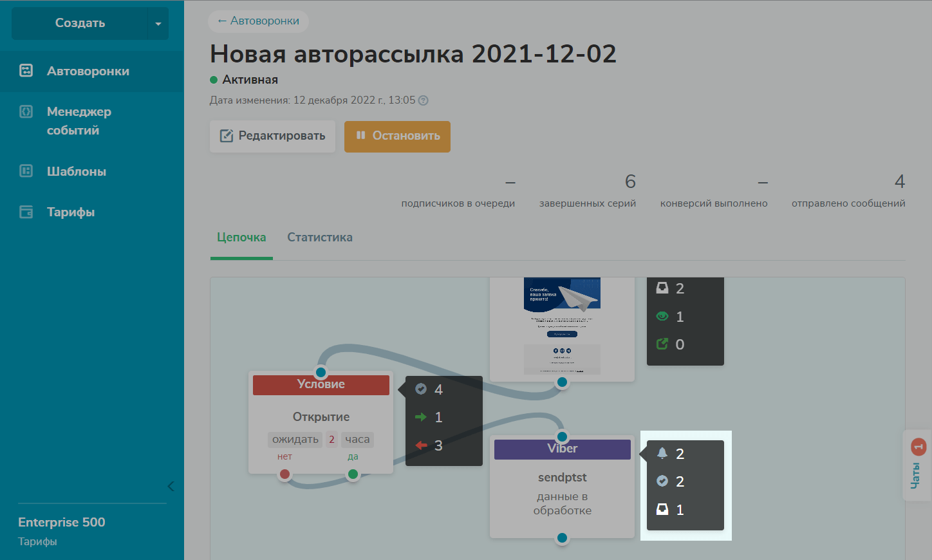Click the Тарифы wallet icon
932x560 pixels.
point(26,212)
